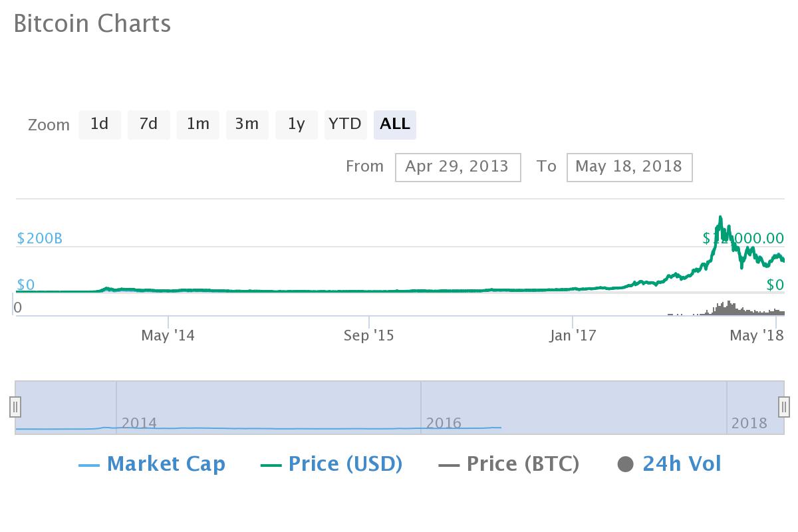Screen dimensions: 798x532
Task: Switch zoom to 1y
Action: [296, 124]
